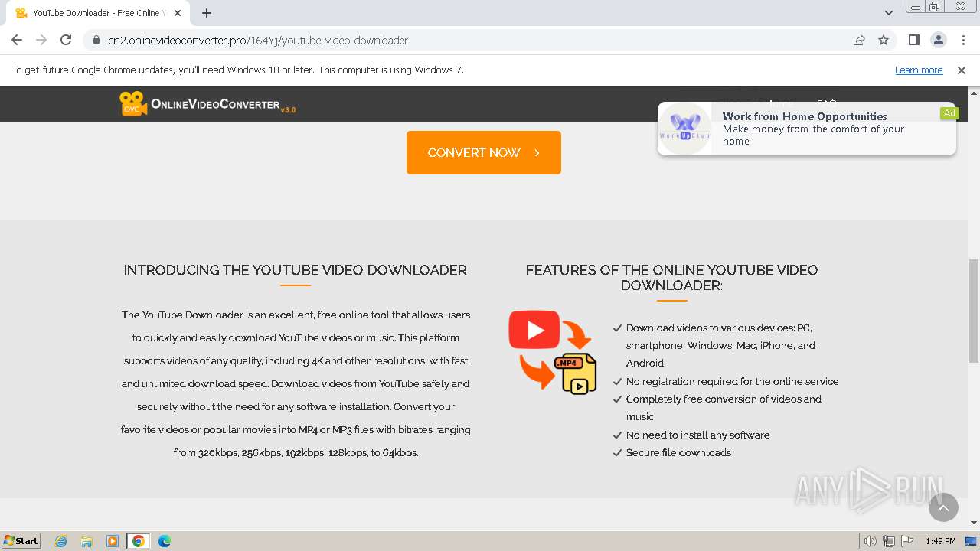Click the CONVERT NOW button

point(484,152)
